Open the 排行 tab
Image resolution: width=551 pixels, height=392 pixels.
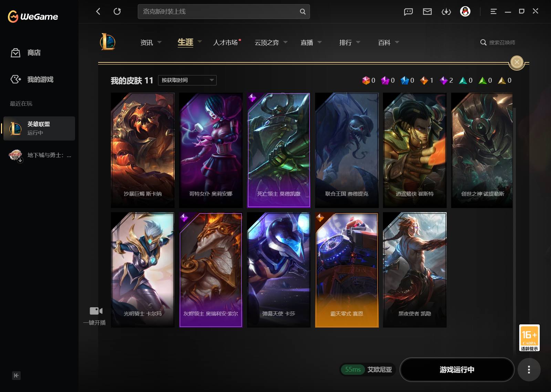(345, 42)
